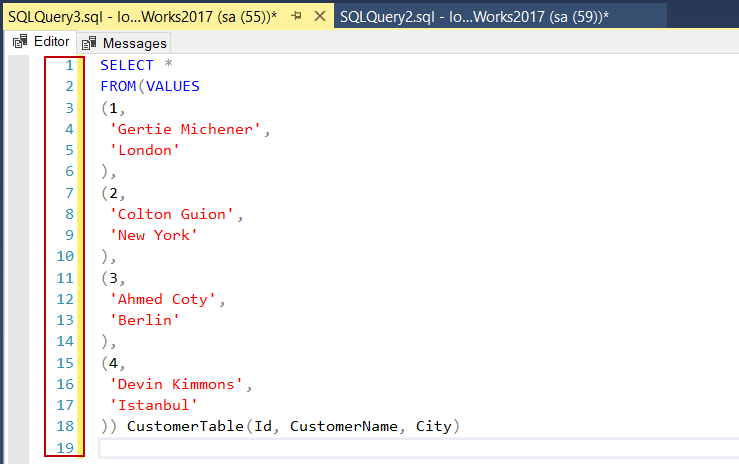739x464 pixels.
Task: Click line number 1 in gutter
Action: [69, 65]
